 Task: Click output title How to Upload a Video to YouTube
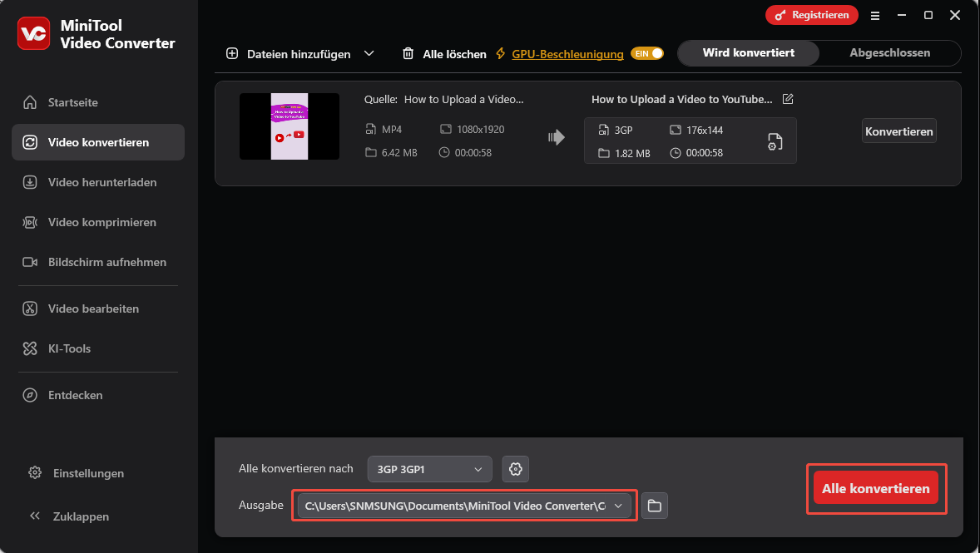682,99
